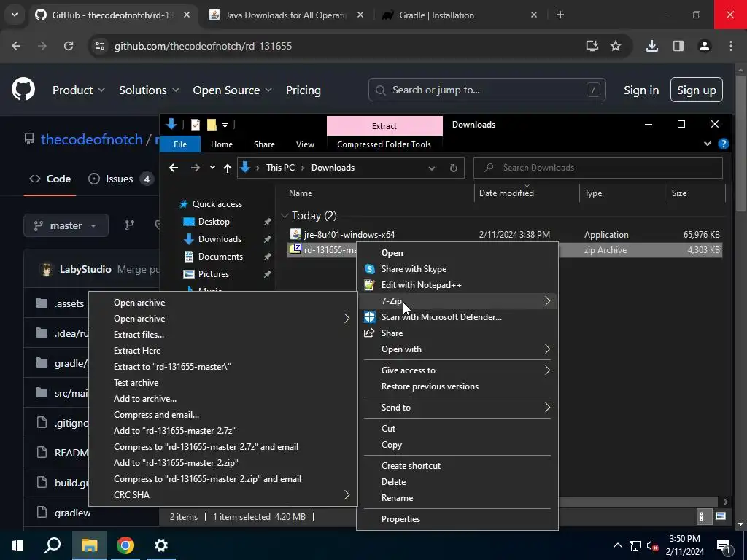Screen dimensions: 747x560
Task: Open the Explorer File tab
Action: pos(180,144)
